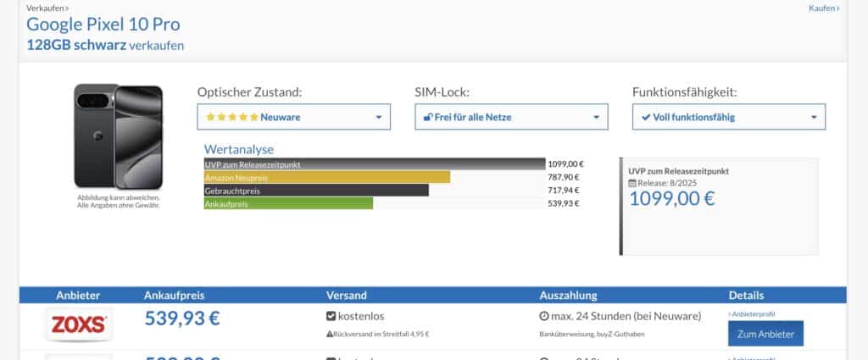Screen dimensions: 868x360
Task: Click the Auszahlung column header
Action: (568, 296)
